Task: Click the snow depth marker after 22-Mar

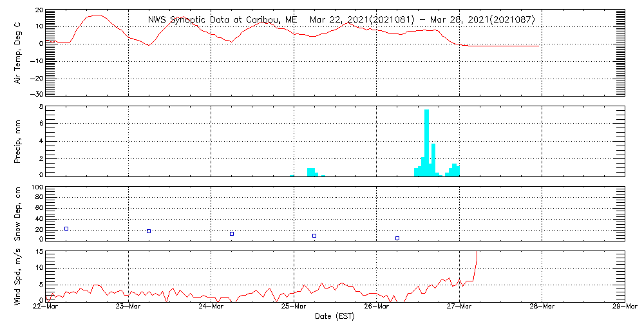Action: [66, 229]
